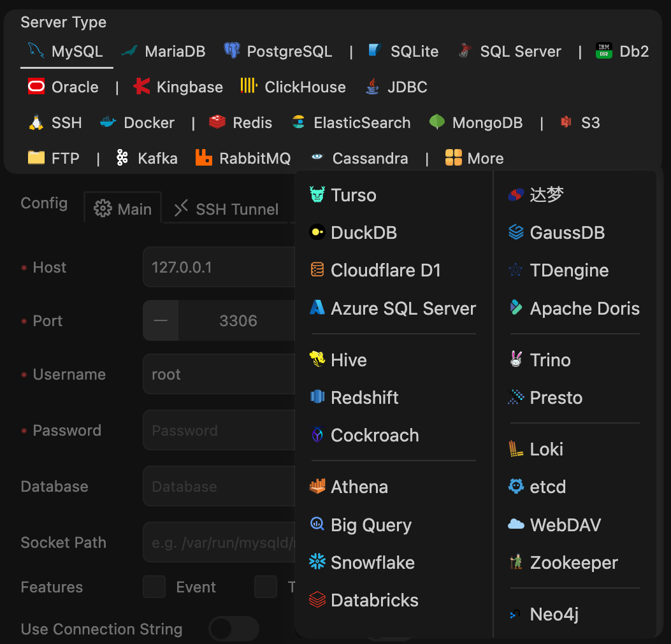Viewport: 671px width, 644px height.
Task: Open the SSH Tunnel tab
Action: 226,209
